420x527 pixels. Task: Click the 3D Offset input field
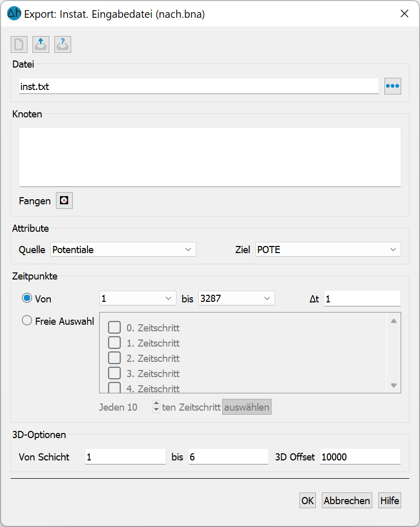point(360,457)
